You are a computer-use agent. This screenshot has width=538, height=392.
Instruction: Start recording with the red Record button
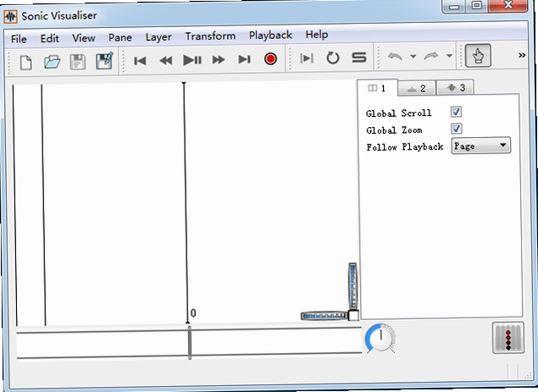tap(270, 59)
